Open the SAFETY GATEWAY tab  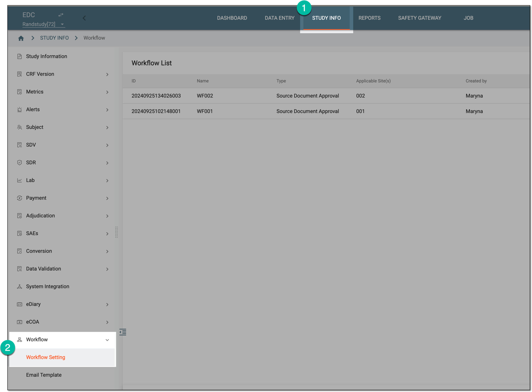pyautogui.click(x=419, y=18)
